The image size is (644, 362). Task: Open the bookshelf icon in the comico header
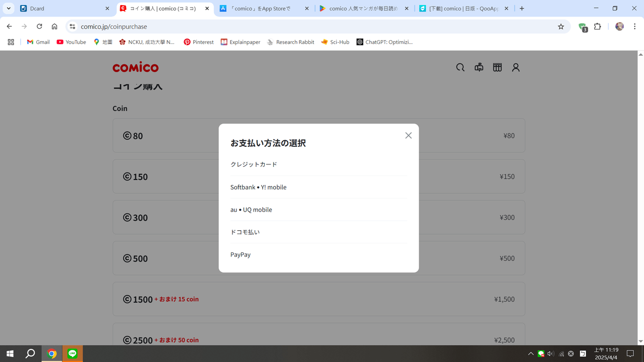(x=497, y=67)
